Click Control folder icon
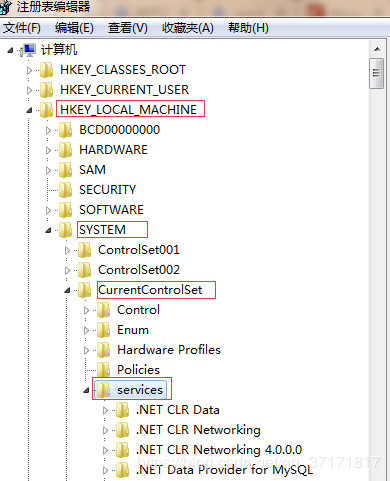Viewport: 390px width, 481px height. coord(104,310)
